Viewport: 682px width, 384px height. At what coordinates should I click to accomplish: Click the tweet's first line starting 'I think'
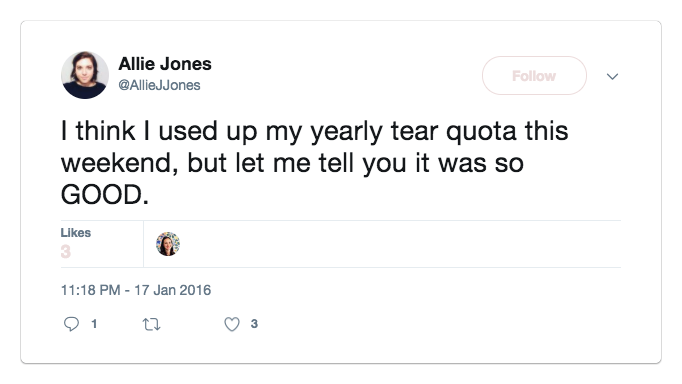[314, 132]
